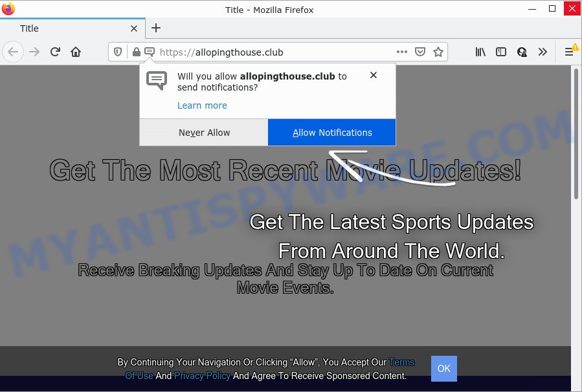This screenshot has height=392, width=582.
Task: Close the Firefox window
Action: point(572,9)
